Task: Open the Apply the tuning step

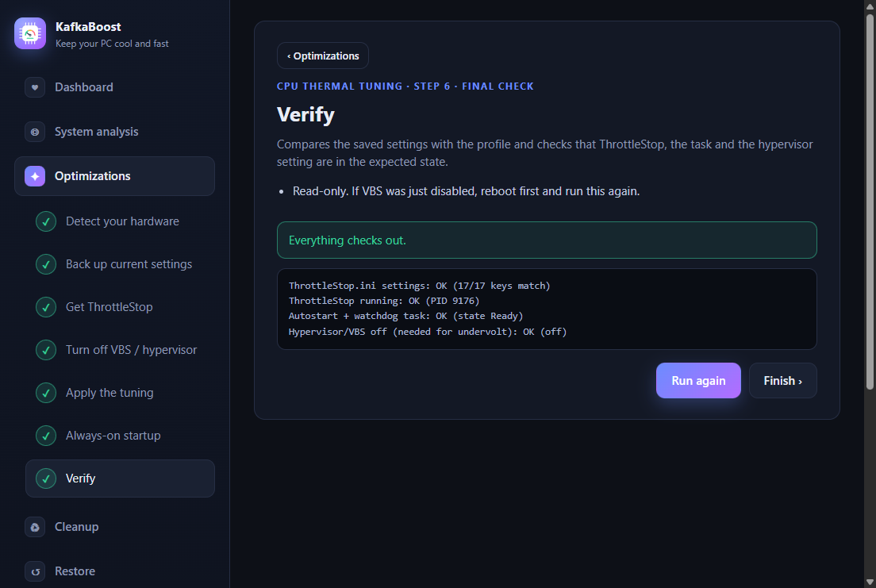Action: 120,393
